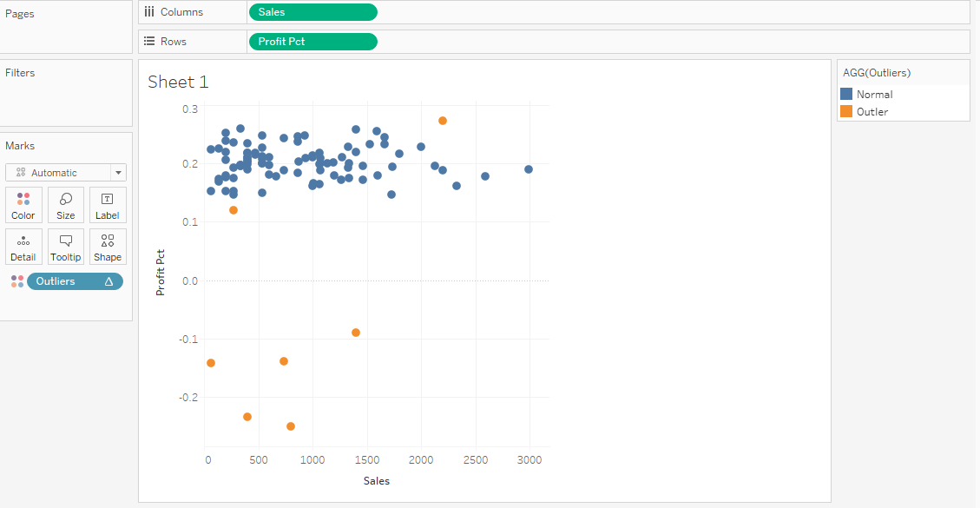Viewport: 980px width, 508px height.
Task: Click the Size control in the Marks card
Action: tap(65, 205)
